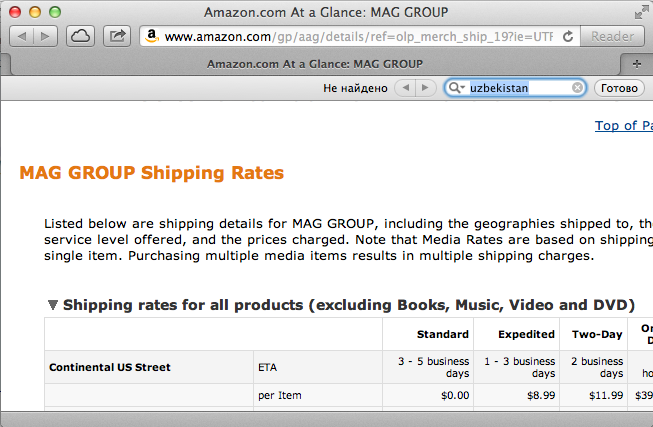653x427 pixels.
Task: Focus the address bar URL field
Action: click(x=358, y=37)
